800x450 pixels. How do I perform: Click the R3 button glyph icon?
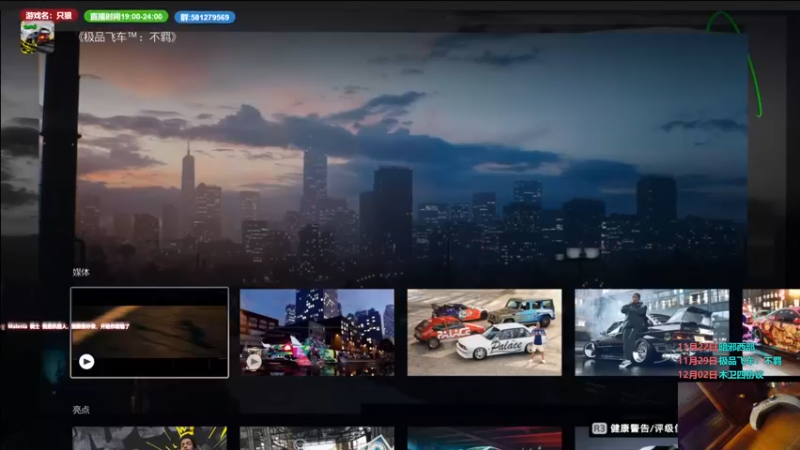pos(599,429)
